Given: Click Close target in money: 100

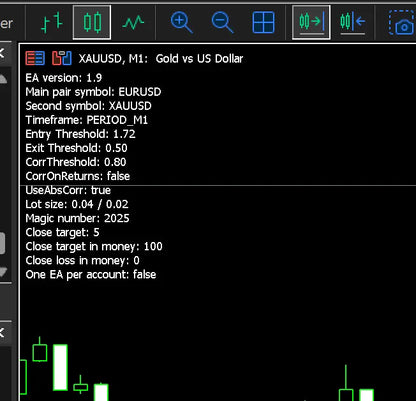Looking at the screenshot, I should coord(94,246).
